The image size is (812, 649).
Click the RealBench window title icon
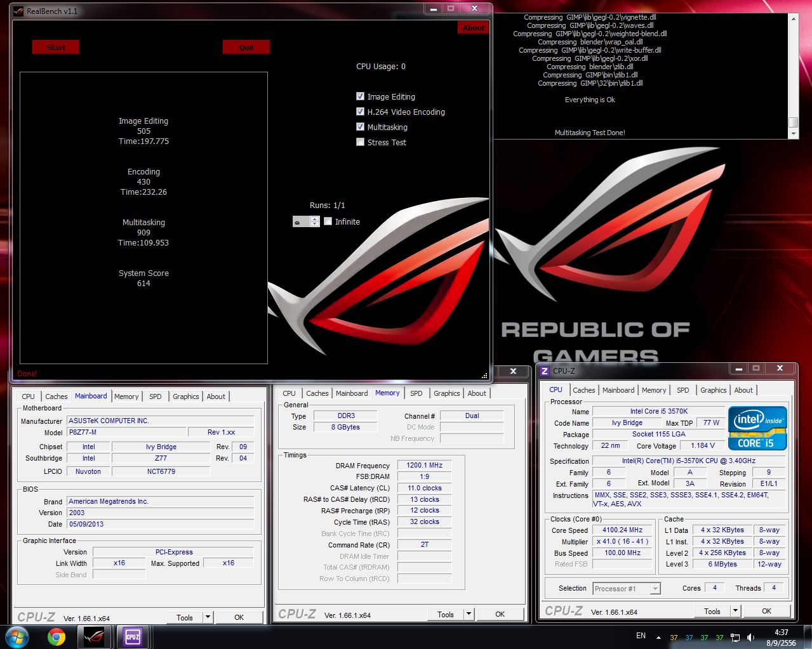click(18, 11)
